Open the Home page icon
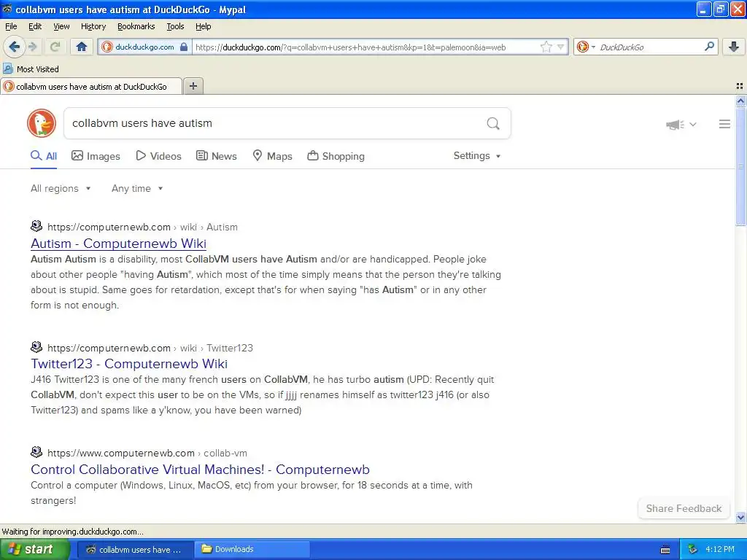Screen dimensions: 747x560 click(82, 47)
